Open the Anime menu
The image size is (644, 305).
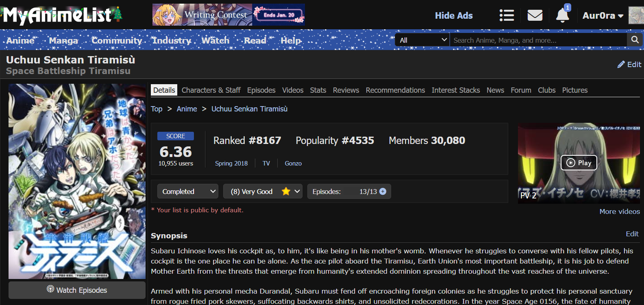click(20, 40)
